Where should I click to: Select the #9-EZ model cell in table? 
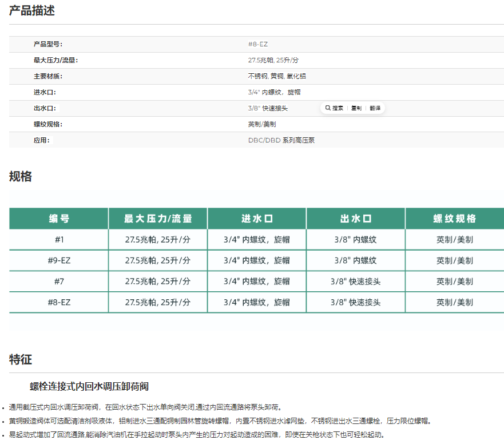click(59, 260)
